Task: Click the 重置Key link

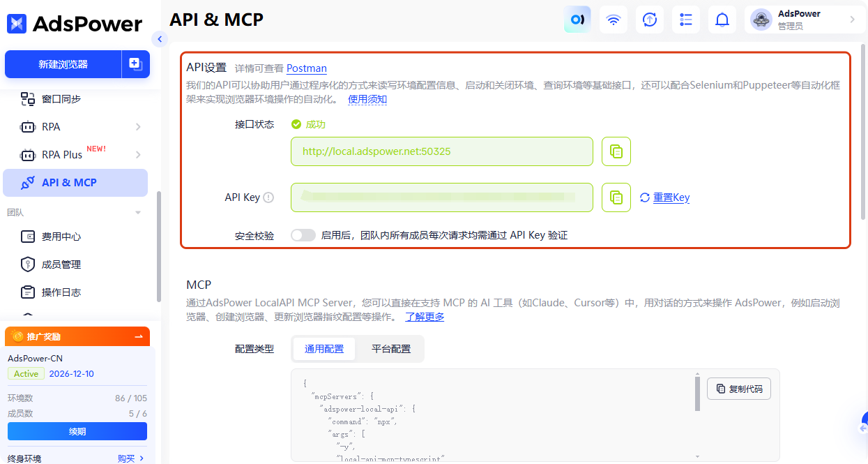Action: [x=671, y=197]
